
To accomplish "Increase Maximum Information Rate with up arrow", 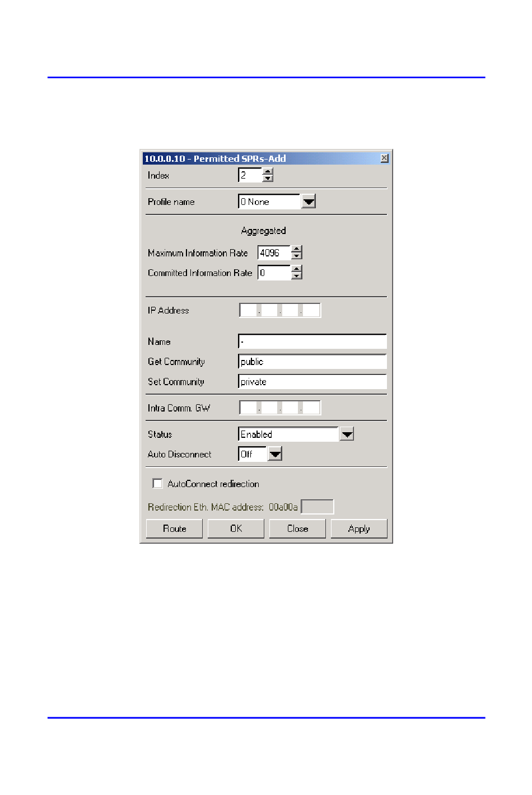I will click(x=297, y=249).
